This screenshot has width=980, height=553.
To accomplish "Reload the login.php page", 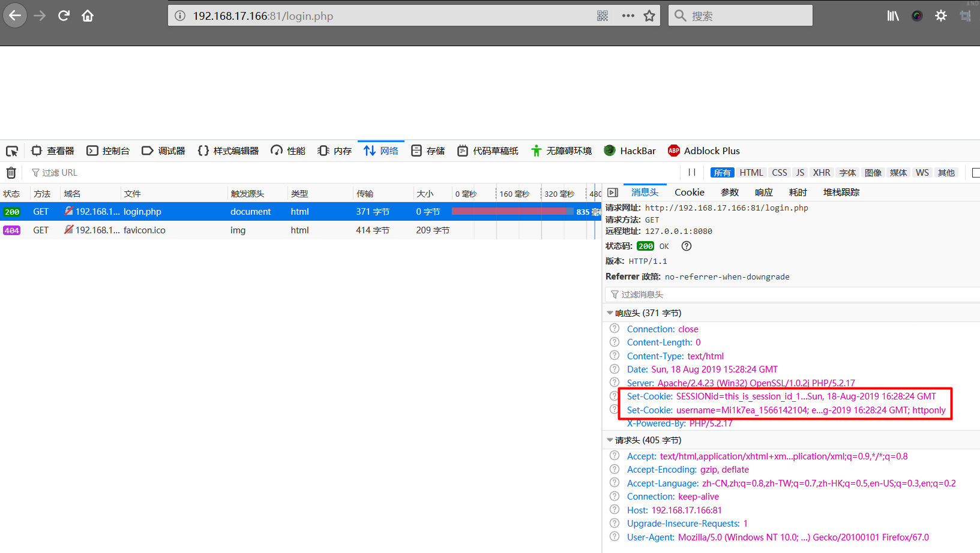I will click(x=64, y=16).
